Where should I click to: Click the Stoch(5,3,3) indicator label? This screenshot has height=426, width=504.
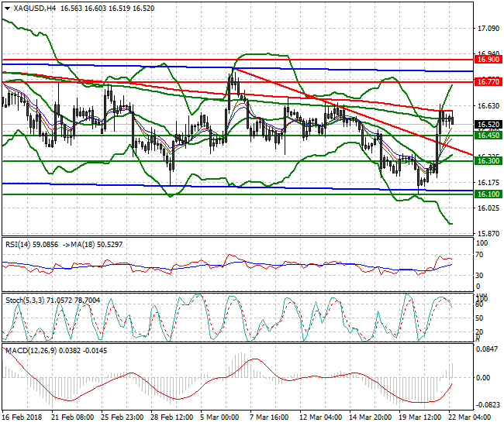pos(25,298)
